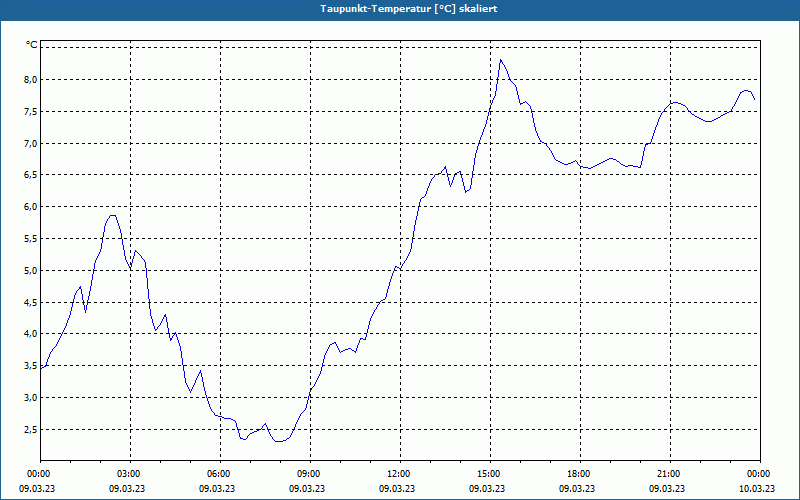Select the 7,0 y-axis label
Image resolution: width=800 pixels, height=500 pixels.
click(x=30, y=143)
